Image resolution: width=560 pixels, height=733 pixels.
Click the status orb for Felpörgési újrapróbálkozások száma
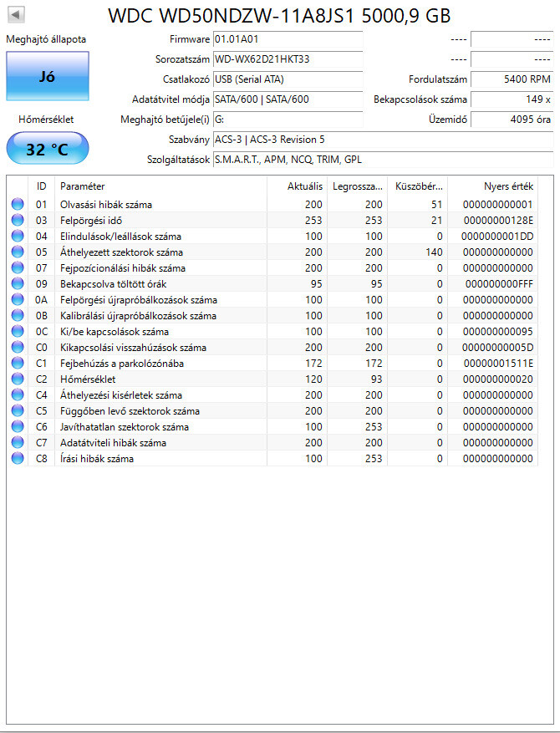coord(18,300)
